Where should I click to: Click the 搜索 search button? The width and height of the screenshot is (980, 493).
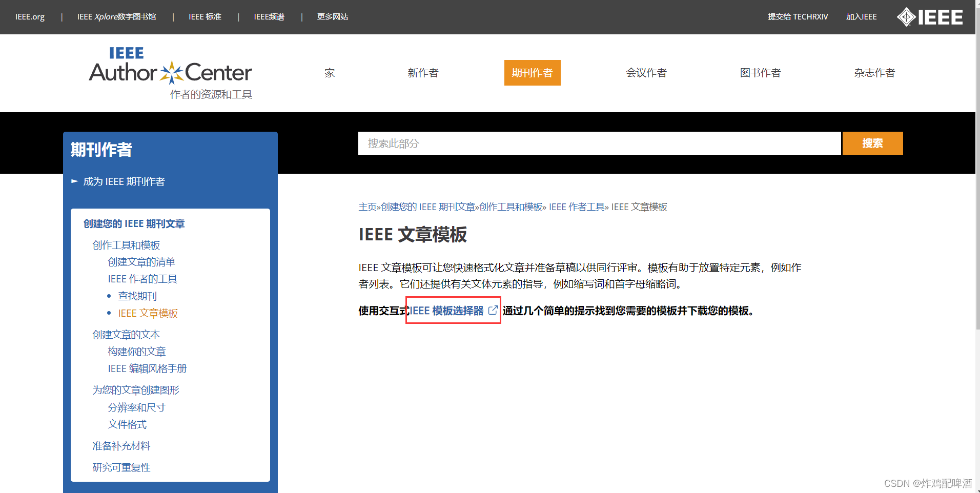tap(872, 143)
